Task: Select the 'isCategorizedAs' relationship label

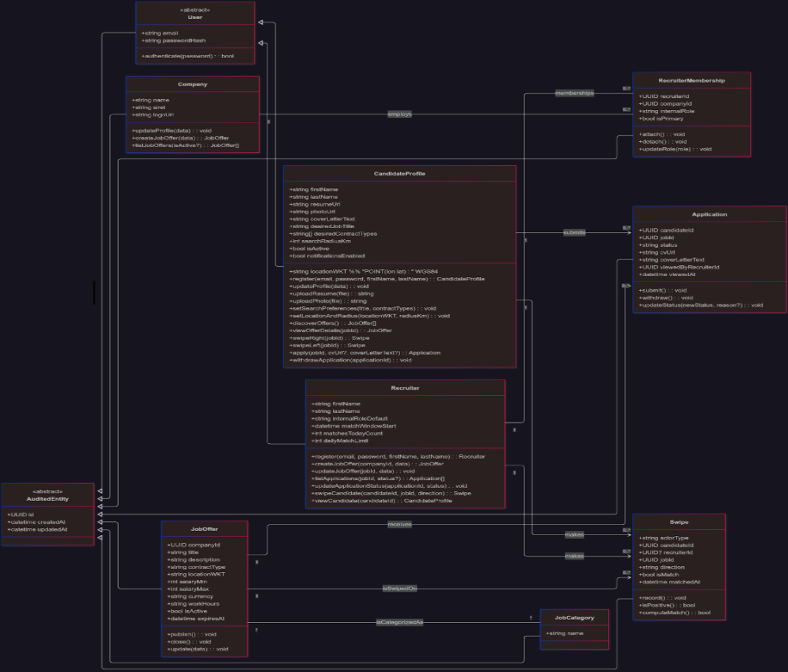Action: pos(399,621)
